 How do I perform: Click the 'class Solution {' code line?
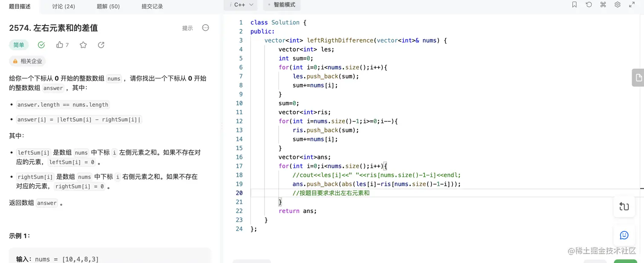[278, 23]
